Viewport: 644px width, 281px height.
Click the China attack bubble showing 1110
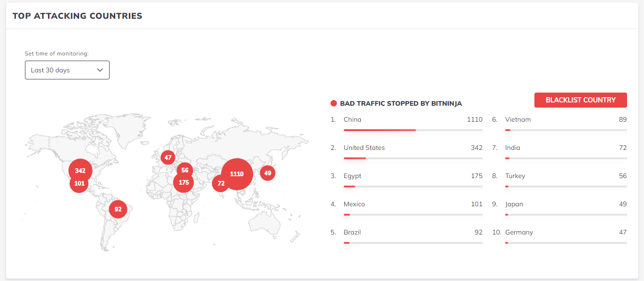236,174
